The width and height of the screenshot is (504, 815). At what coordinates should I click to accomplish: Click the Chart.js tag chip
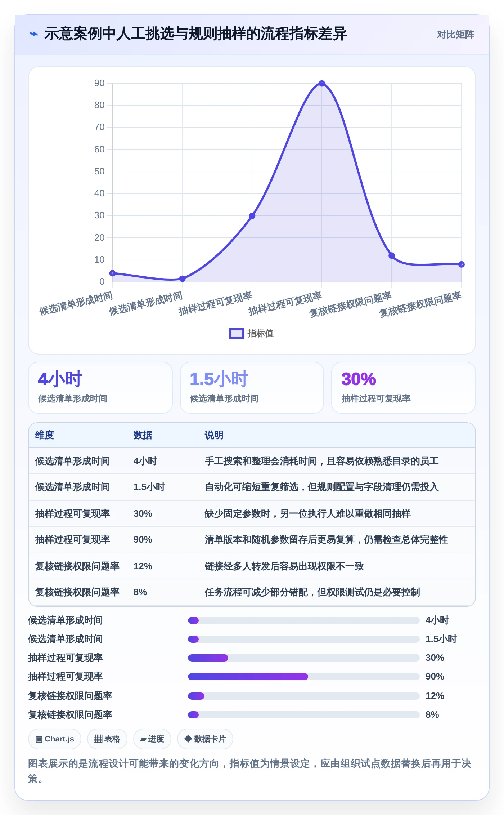(x=55, y=739)
